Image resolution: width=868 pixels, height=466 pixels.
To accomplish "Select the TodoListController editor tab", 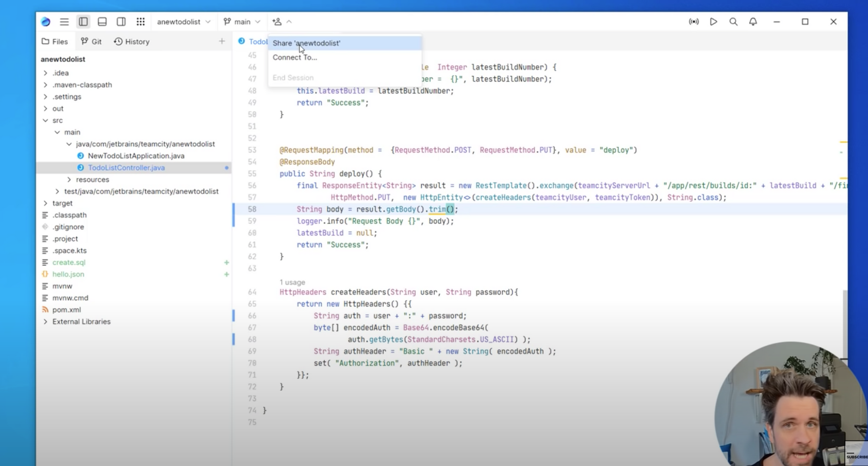I will [x=253, y=41].
